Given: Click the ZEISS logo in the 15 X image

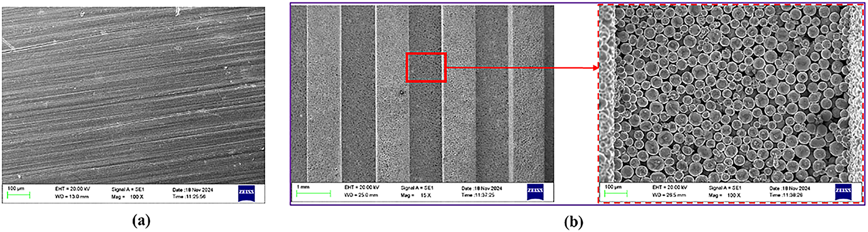Looking at the screenshot, I should pos(535,191).
